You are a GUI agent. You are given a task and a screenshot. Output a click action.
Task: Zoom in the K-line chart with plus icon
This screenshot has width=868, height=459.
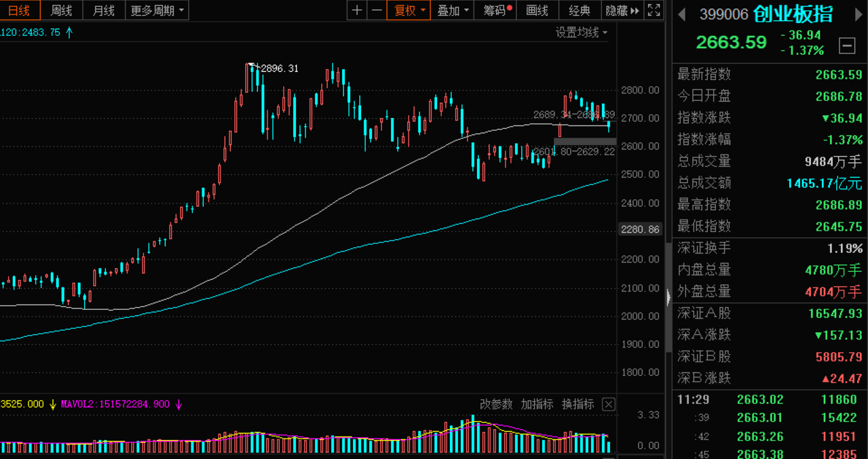tap(357, 10)
